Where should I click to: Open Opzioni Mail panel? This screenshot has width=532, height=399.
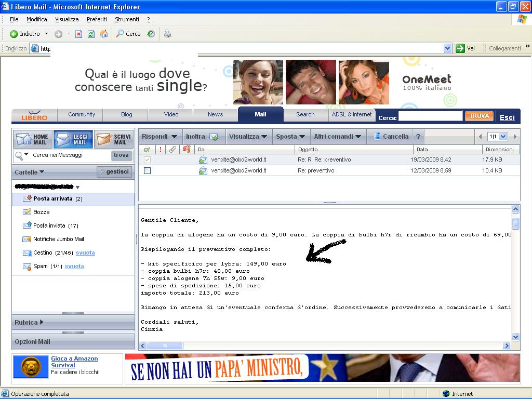pyautogui.click(x=73, y=342)
